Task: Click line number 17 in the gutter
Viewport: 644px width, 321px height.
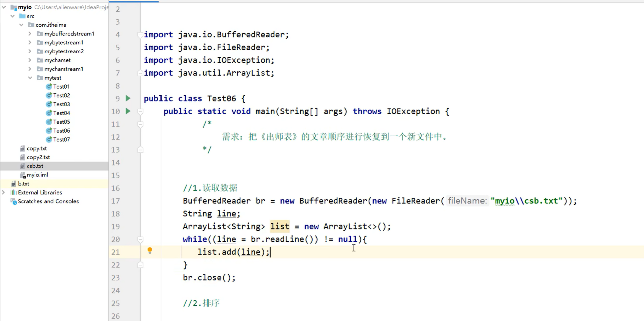Action: pyautogui.click(x=115, y=201)
